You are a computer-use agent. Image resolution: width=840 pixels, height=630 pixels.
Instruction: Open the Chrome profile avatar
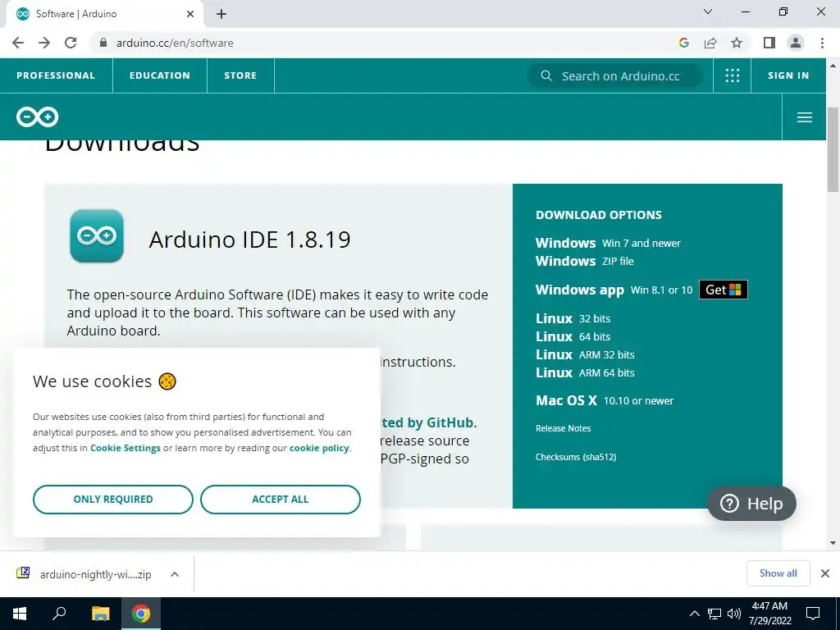pos(796,43)
